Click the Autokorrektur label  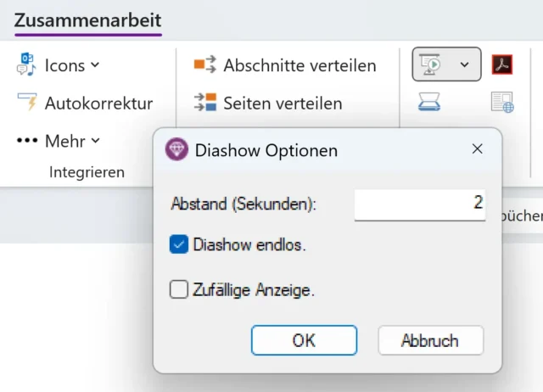click(98, 104)
